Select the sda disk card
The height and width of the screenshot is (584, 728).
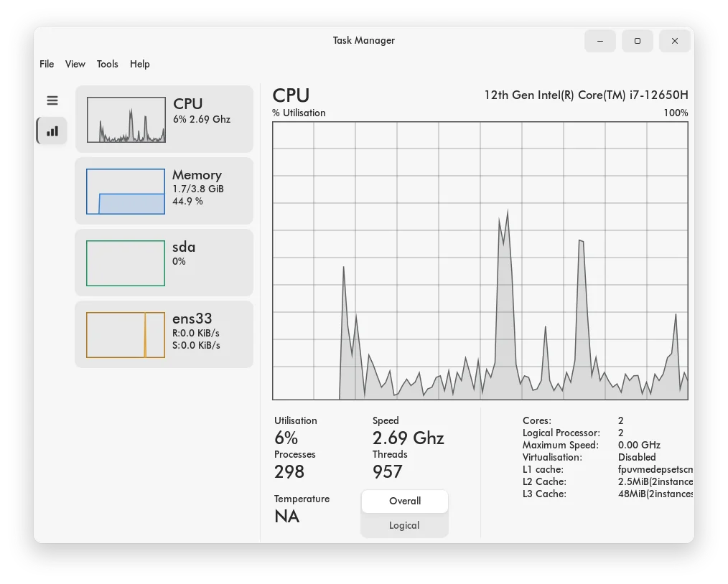(x=164, y=263)
